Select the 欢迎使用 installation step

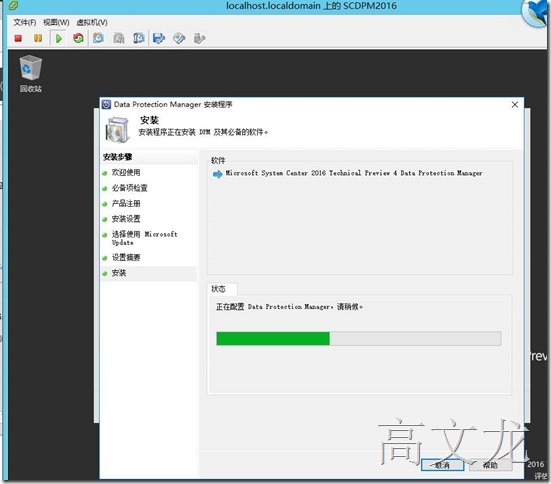tap(126, 173)
